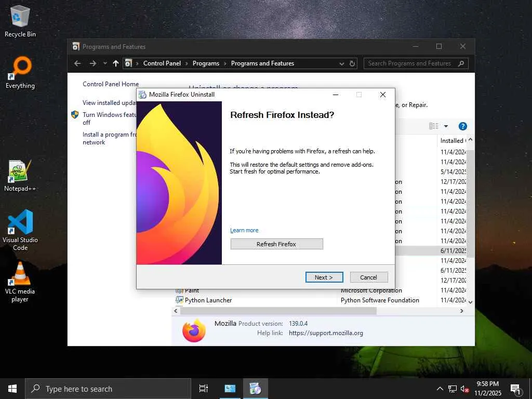Show hidden system tray icons

(x=440, y=389)
